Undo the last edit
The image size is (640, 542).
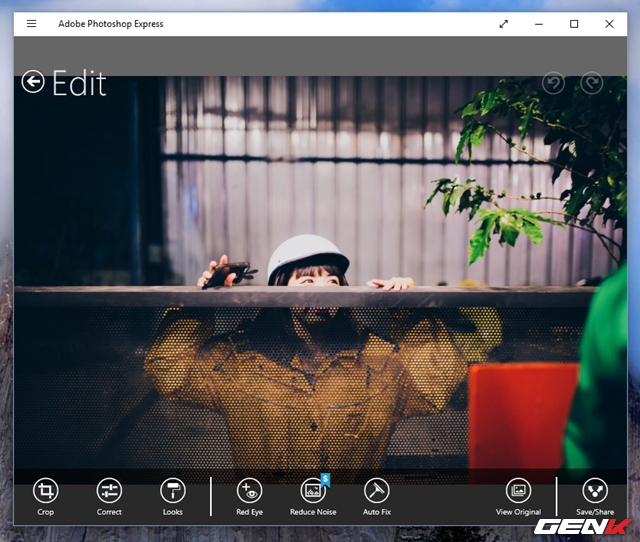pyautogui.click(x=553, y=83)
